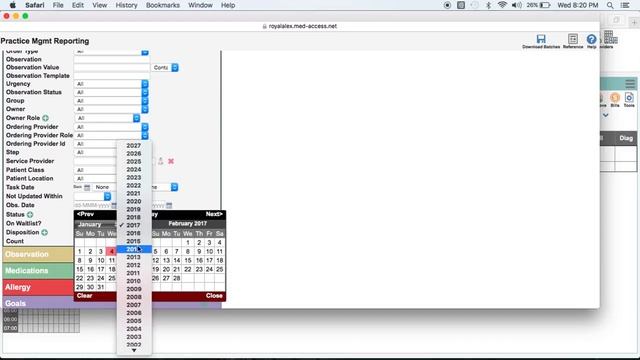Open Safari History menu
The width and height of the screenshot is (640, 360).
pyautogui.click(x=126, y=5)
